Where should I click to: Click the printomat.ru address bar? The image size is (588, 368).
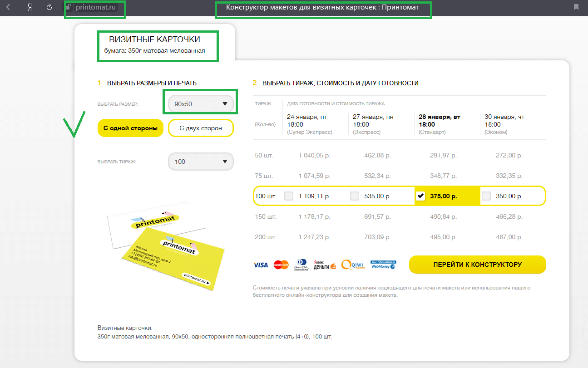[95, 7]
